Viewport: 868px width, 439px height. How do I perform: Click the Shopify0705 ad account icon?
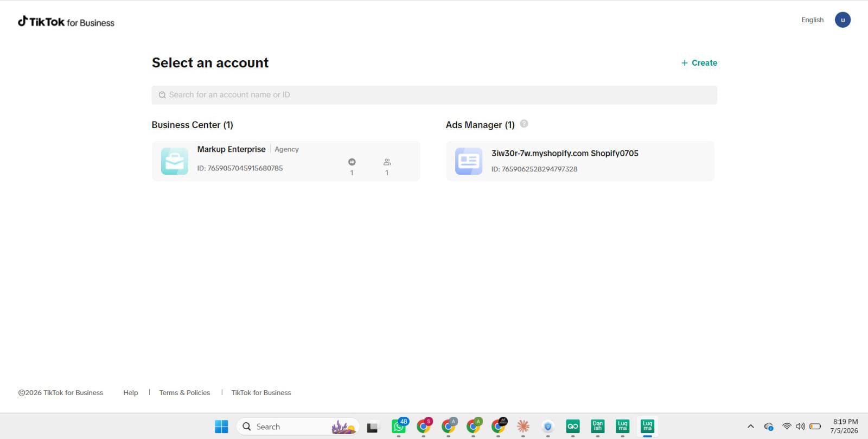(x=469, y=161)
